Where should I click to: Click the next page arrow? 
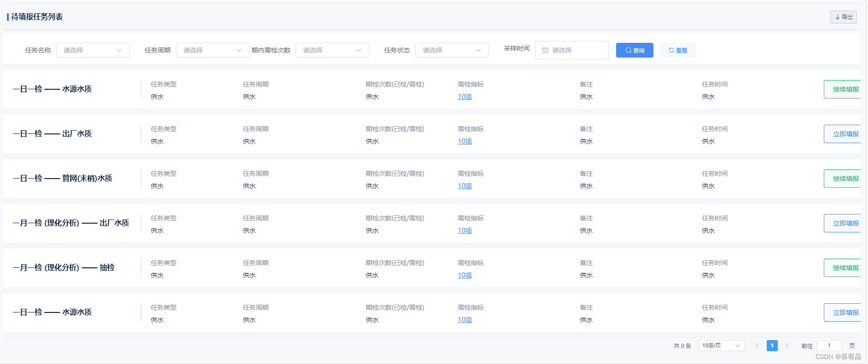[x=787, y=346]
